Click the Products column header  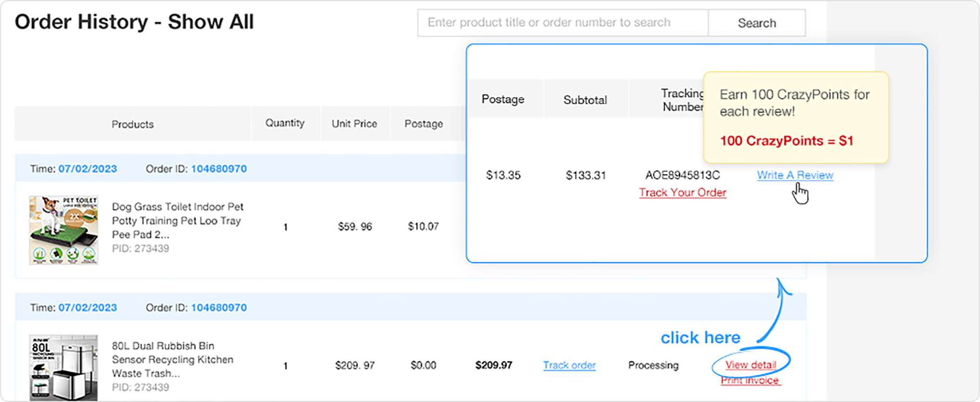[x=132, y=124]
